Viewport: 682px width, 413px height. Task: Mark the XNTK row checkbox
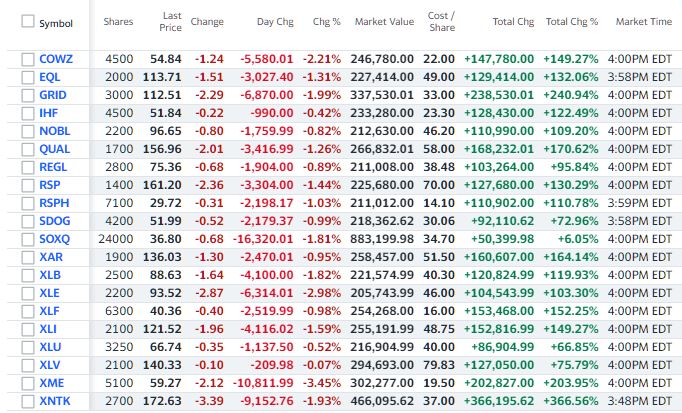click(28, 401)
